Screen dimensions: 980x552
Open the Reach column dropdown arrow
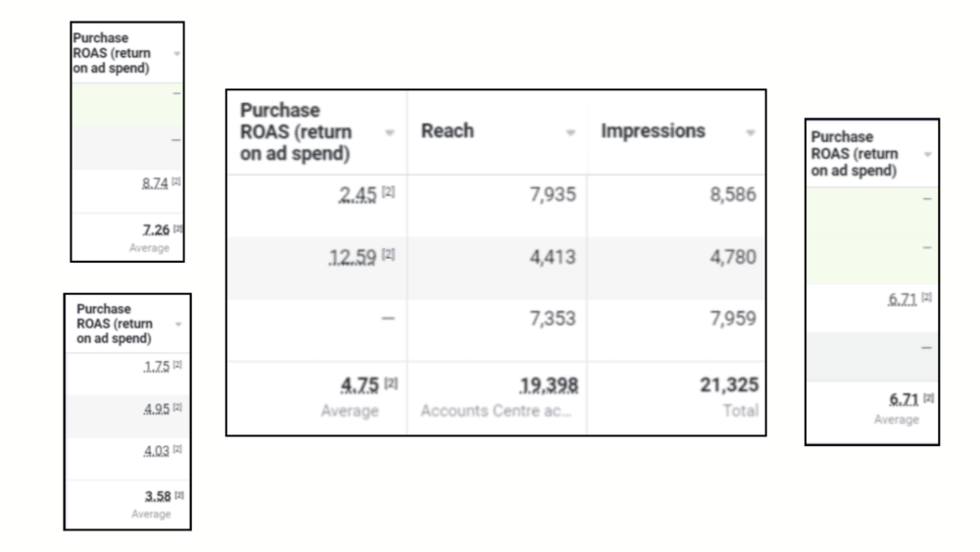[x=570, y=132]
